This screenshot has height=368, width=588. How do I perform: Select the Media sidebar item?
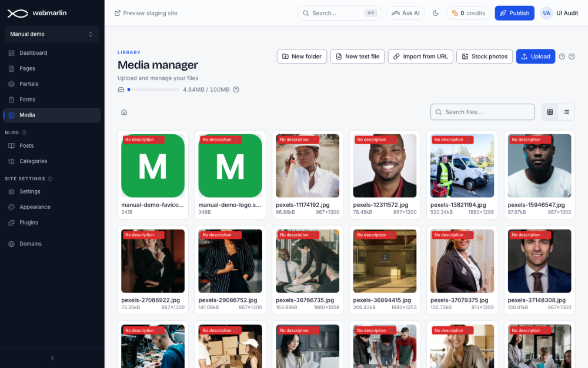[52, 115]
